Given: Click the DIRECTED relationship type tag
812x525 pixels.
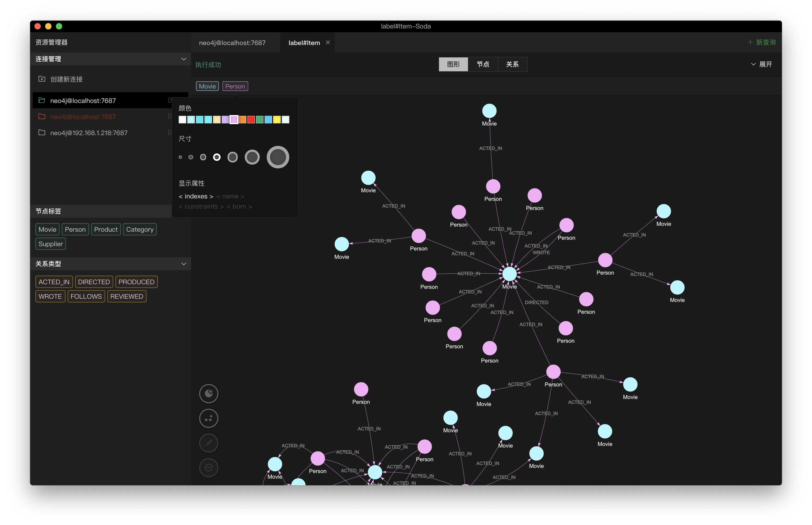Looking at the screenshot, I should point(94,282).
